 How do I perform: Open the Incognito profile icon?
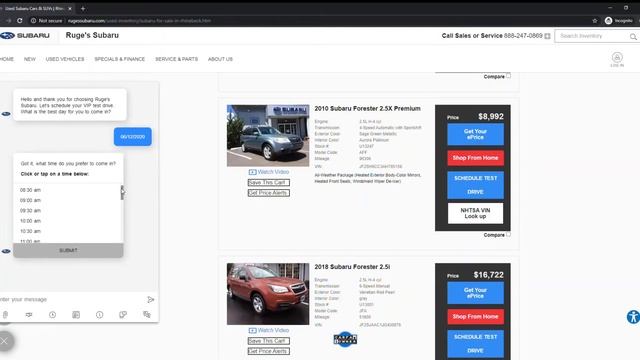click(x=609, y=20)
